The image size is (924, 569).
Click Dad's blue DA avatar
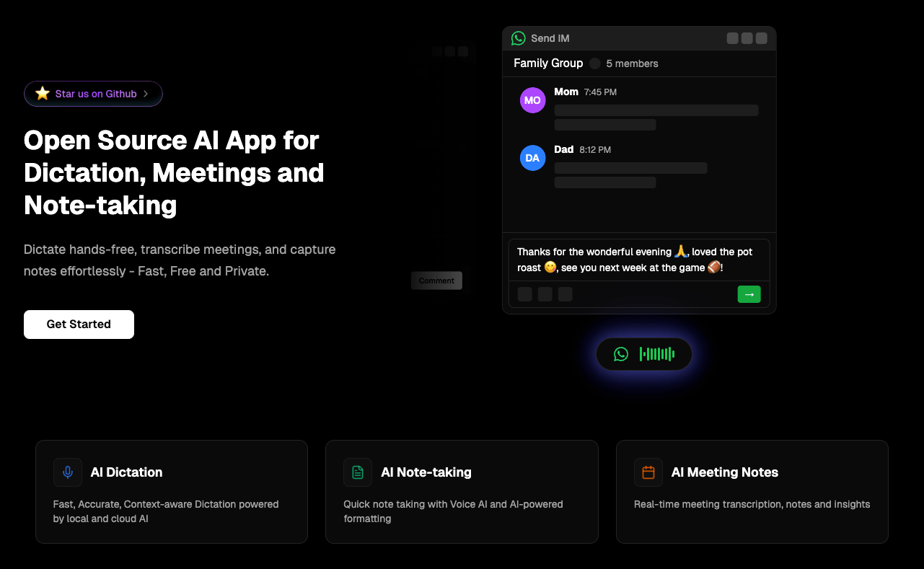(x=532, y=158)
